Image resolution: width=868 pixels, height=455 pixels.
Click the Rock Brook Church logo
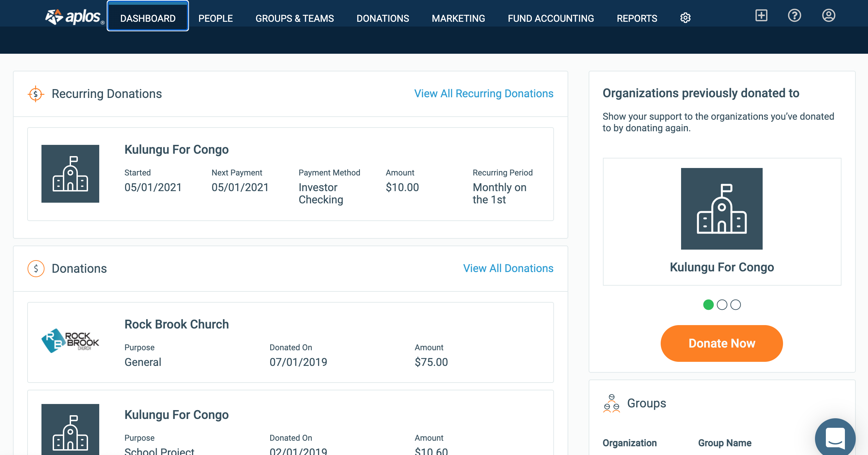coord(70,341)
